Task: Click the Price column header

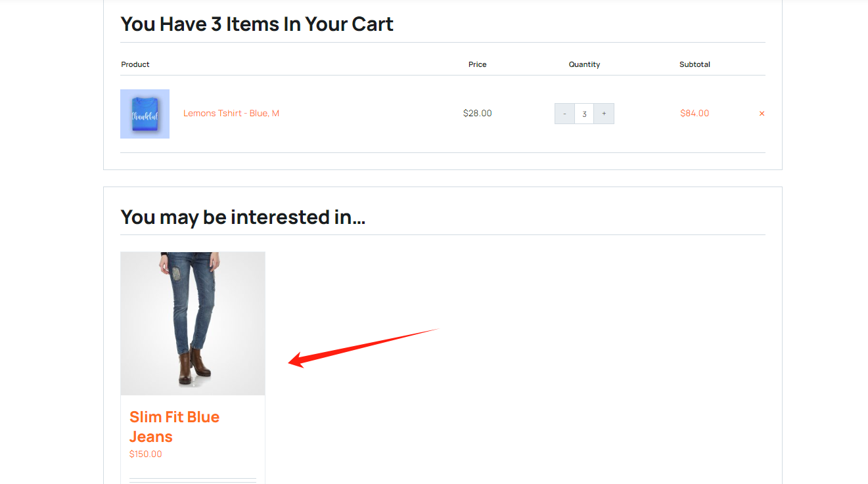Action: (x=477, y=64)
